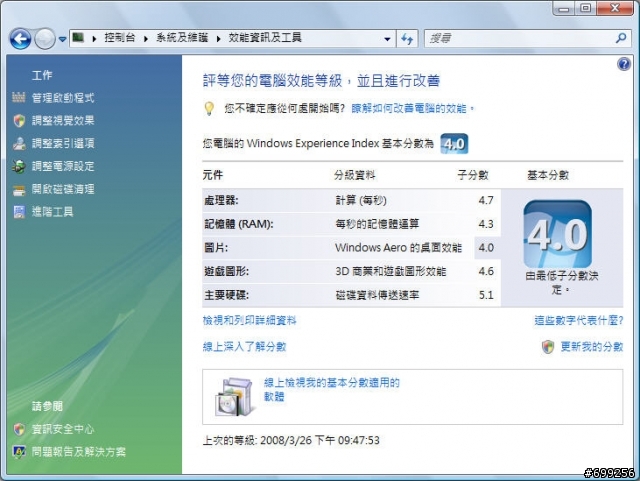Click the 管理啟動程式 icon
Viewport: 640px width, 481px height.
(19, 97)
